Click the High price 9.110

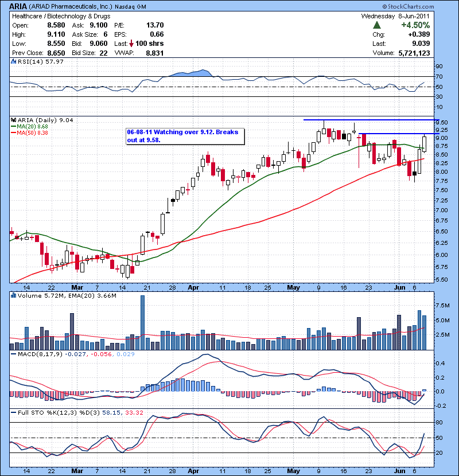coord(56,34)
